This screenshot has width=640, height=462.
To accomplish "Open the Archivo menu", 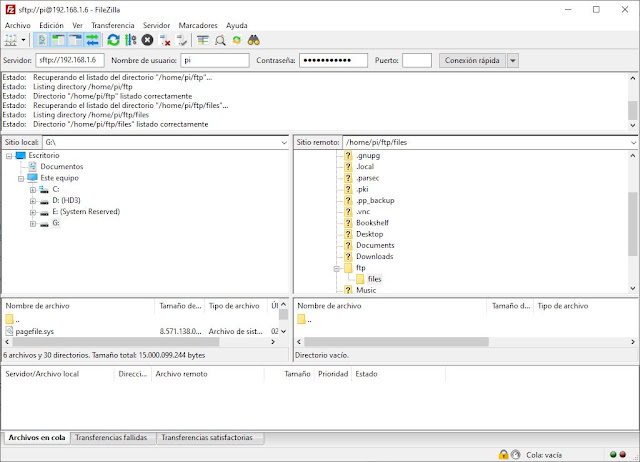I will 18,25.
